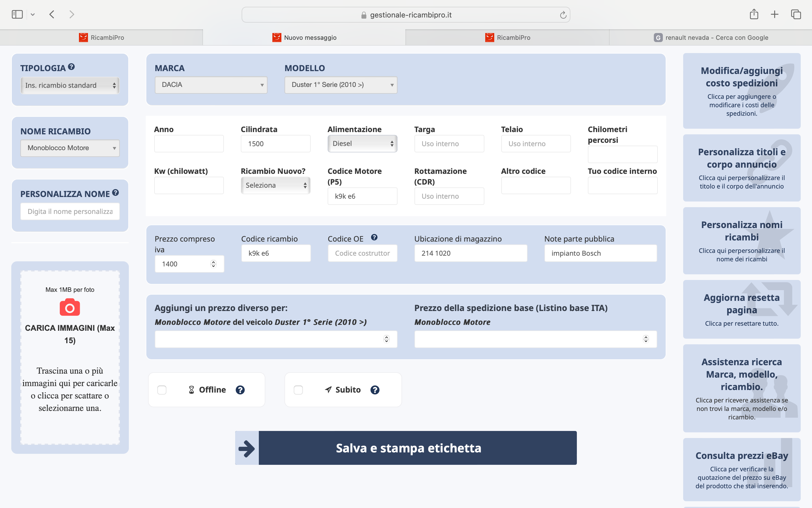Click Aggiorna resetta pagina card
Viewport: 812px width, 508px height.
[x=742, y=309]
